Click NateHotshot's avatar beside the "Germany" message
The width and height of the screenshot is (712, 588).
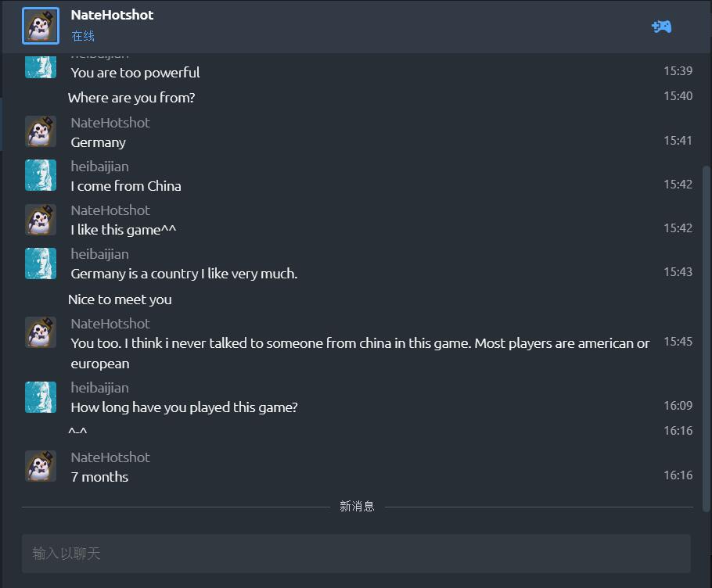[41, 132]
